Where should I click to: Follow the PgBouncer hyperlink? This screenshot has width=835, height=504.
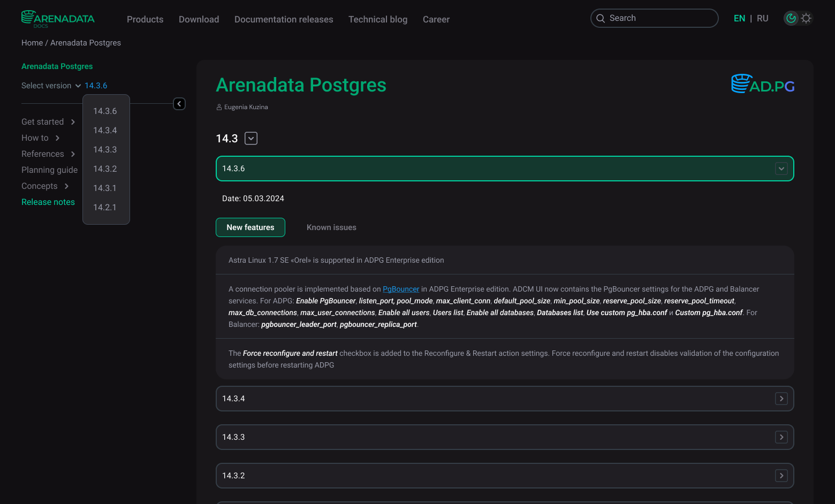(x=401, y=289)
